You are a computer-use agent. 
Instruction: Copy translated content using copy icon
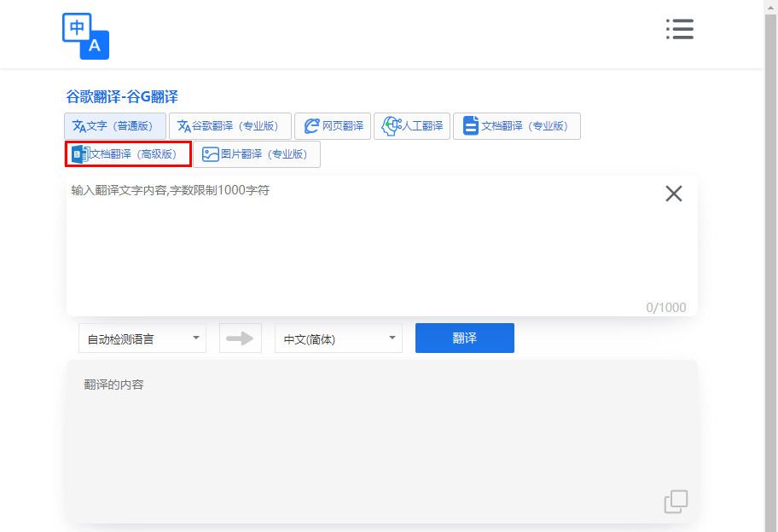pos(676,502)
